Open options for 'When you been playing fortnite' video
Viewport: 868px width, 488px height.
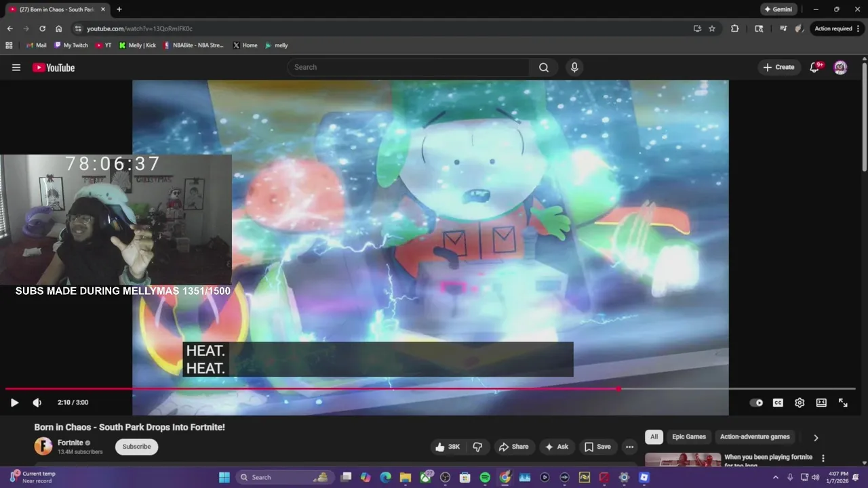tap(823, 458)
